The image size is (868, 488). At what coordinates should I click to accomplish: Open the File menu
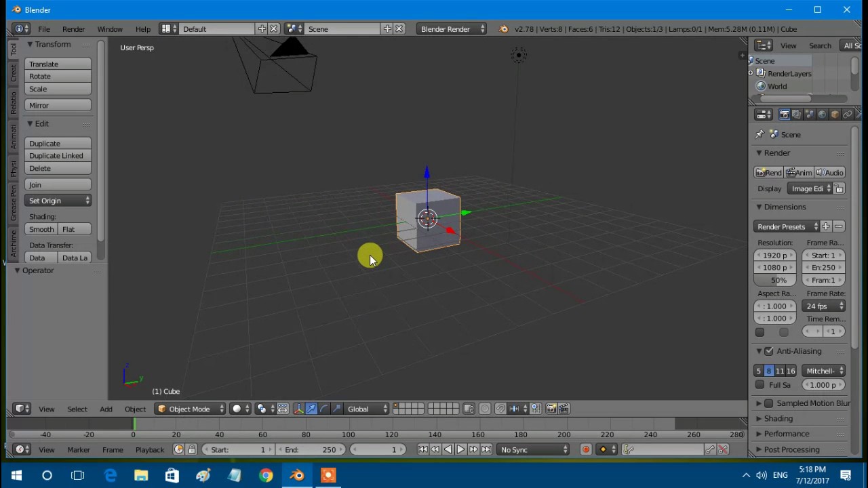(x=44, y=29)
